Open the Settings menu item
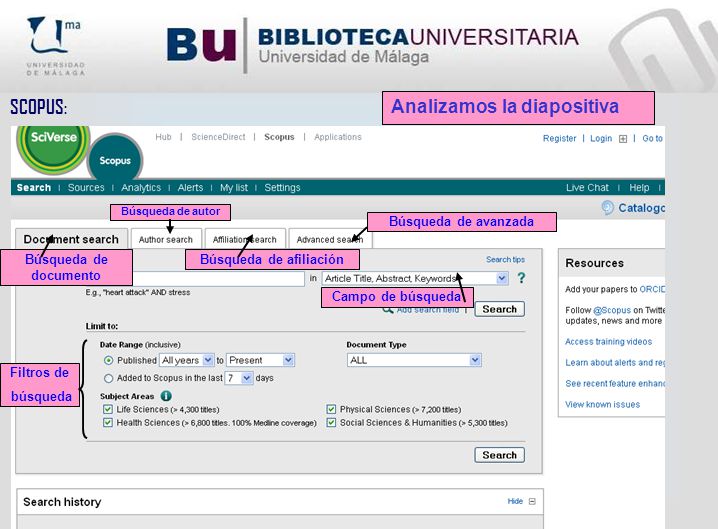The width and height of the screenshot is (718, 529). (x=282, y=187)
